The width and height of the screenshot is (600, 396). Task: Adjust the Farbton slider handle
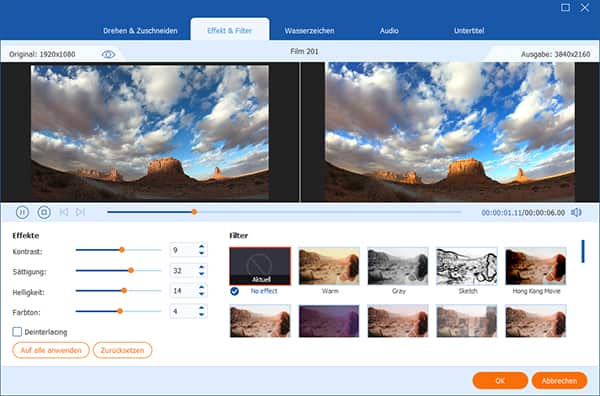coord(120,311)
